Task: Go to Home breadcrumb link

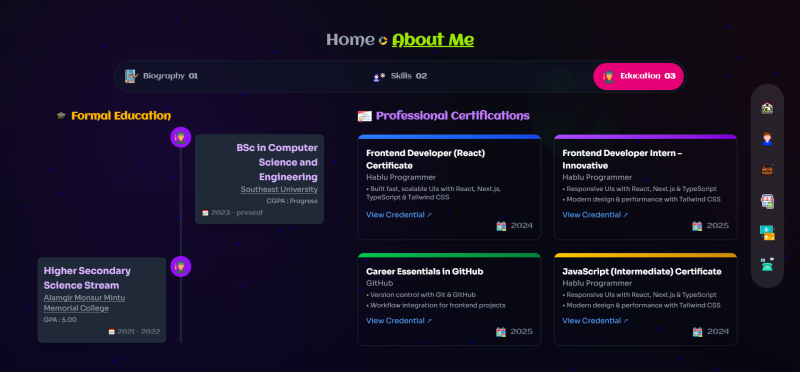Action: tap(350, 40)
